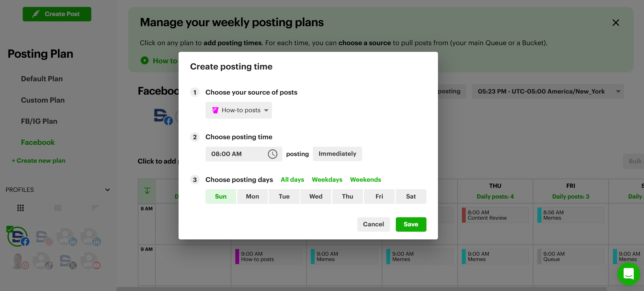The width and height of the screenshot is (644, 291).
Task: Select the TikTok profile avatar
Action: pyautogui.click(x=42, y=260)
